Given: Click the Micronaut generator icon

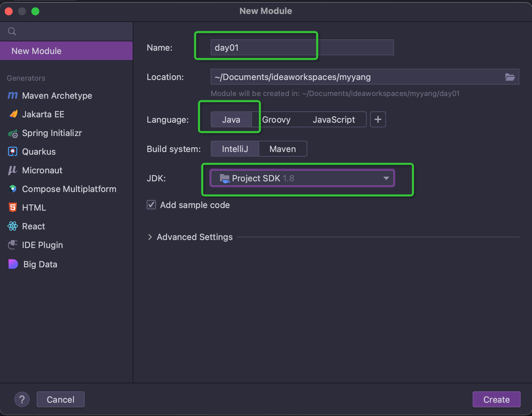Looking at the screenshot, I should [13, 170].
